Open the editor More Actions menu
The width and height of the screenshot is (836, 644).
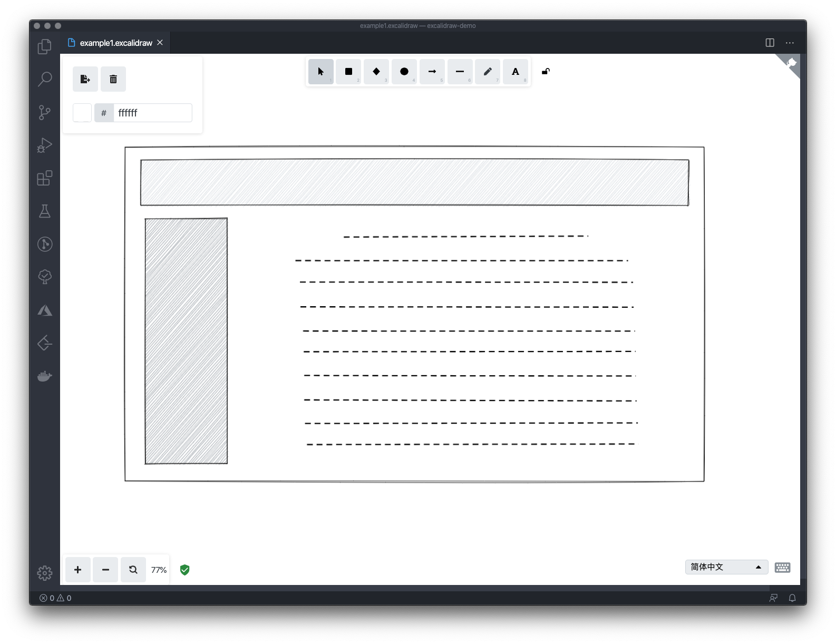point(790,43)
